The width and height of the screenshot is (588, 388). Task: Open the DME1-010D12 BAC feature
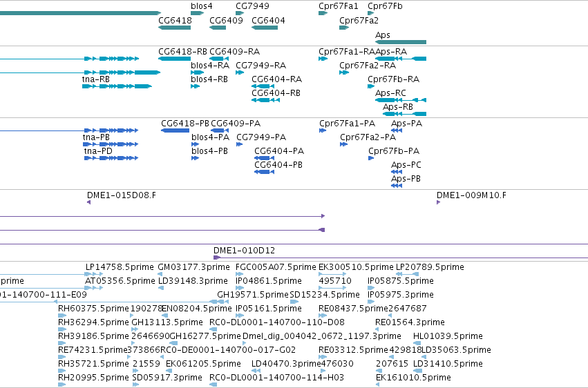click(401, 258)
